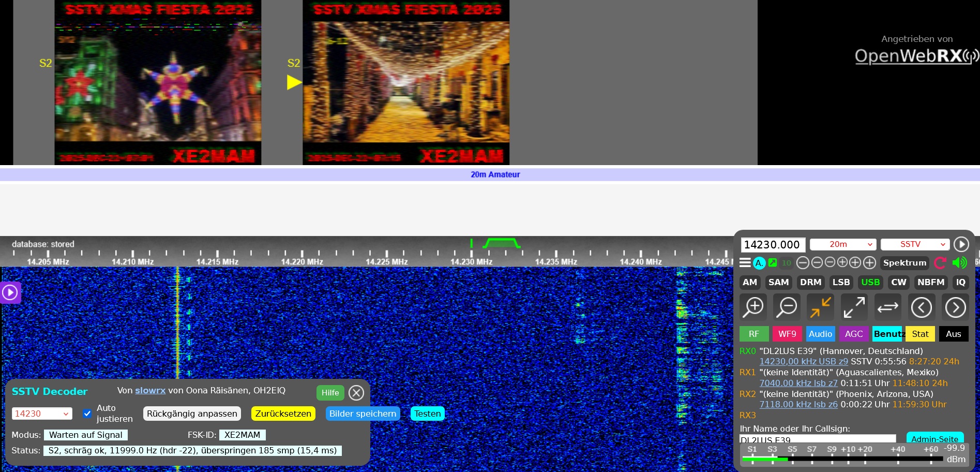The height and width of the screenshot is (472, 980).
Task: Click the max-zoom-out expanding arrows icon
Action: pos(854,307)
